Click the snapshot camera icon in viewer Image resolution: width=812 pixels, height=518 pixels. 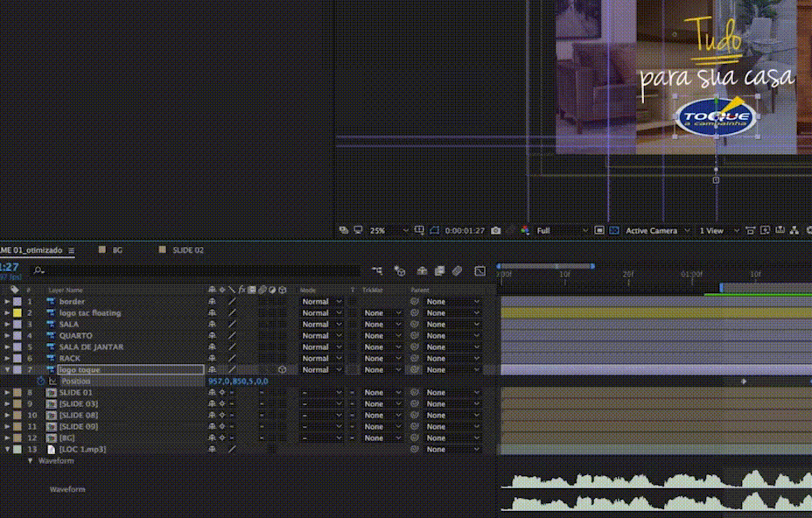496,231
